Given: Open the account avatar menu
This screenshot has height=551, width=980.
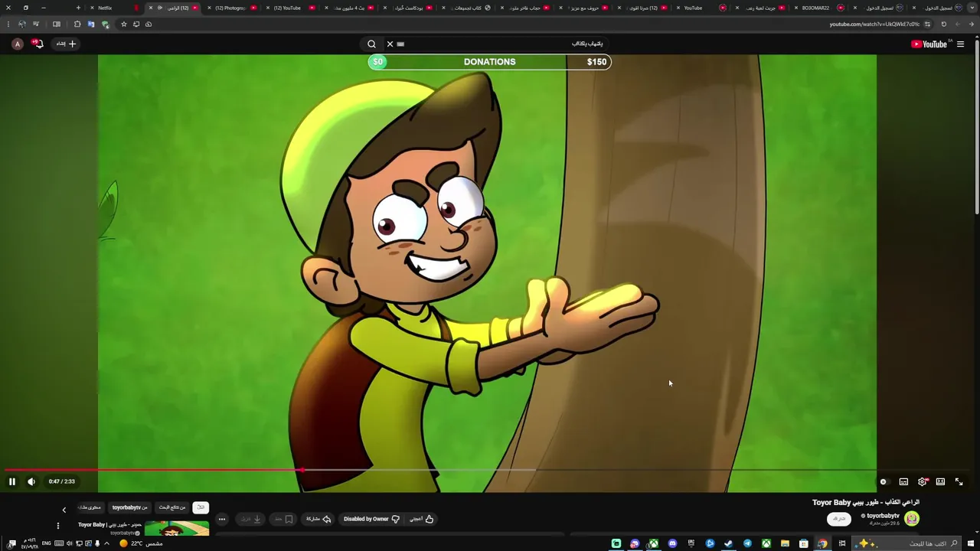Looking at the screenshot, I should pos(17,44).
